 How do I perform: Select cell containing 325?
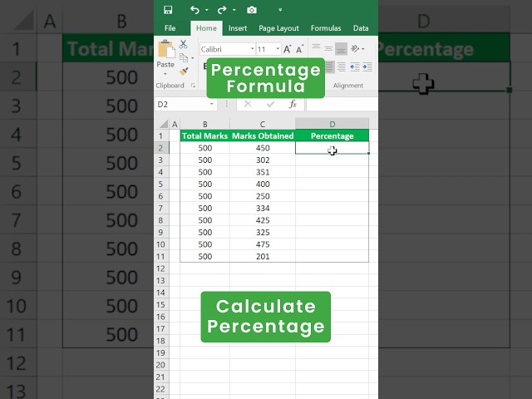(263, 233)
